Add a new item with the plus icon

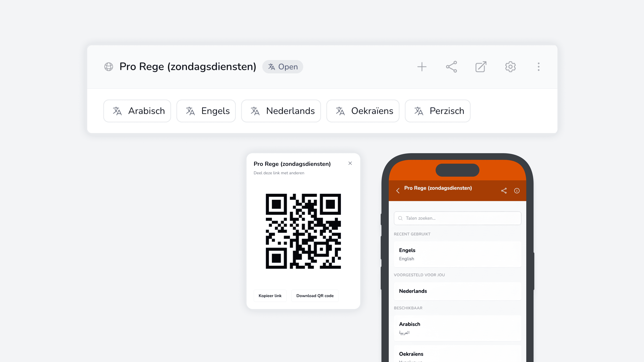click(422, 67)
